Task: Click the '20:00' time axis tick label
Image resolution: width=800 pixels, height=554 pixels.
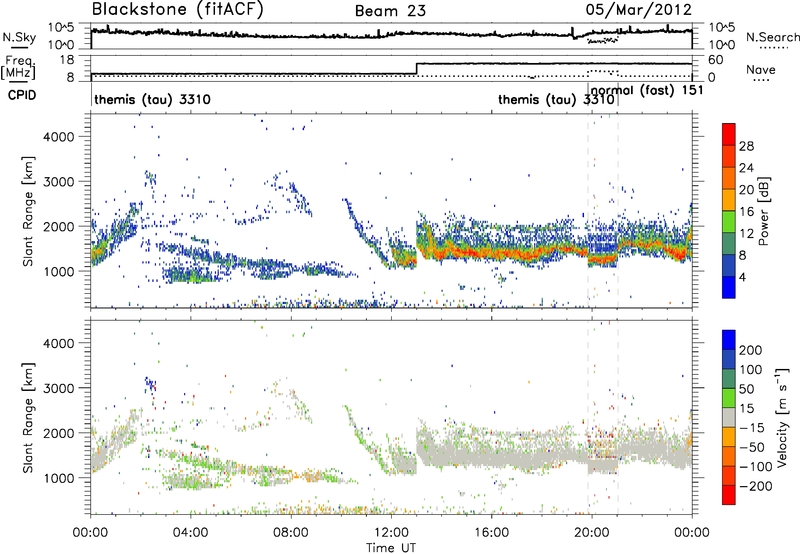Action: click(592, 533)
